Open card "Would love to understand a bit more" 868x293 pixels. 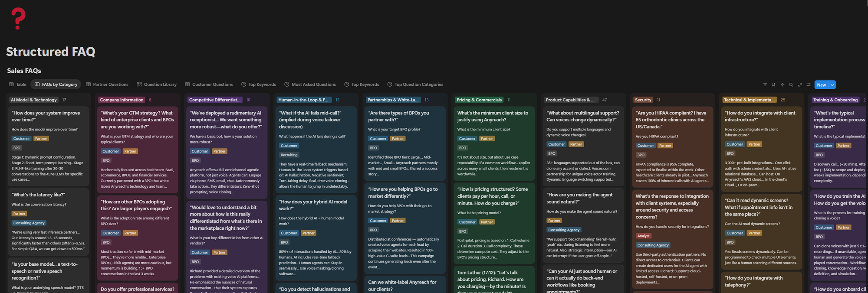click(x=227, y=247)
